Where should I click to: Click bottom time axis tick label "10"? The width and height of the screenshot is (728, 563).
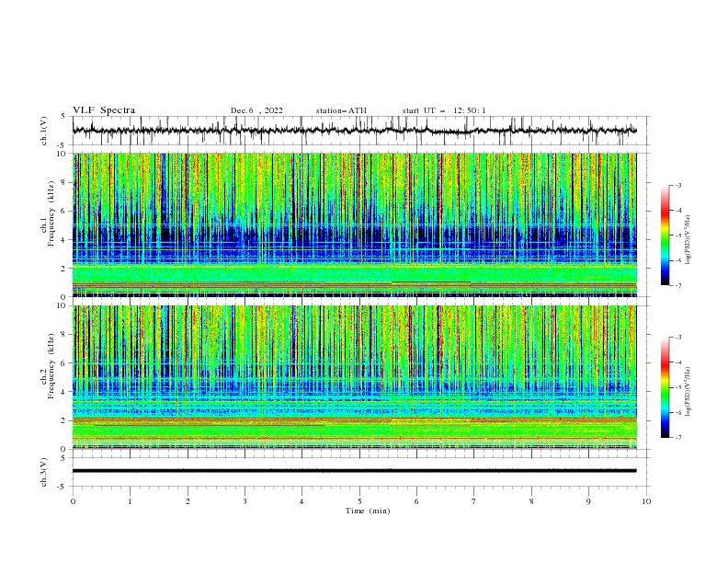[x=646, y=501]
